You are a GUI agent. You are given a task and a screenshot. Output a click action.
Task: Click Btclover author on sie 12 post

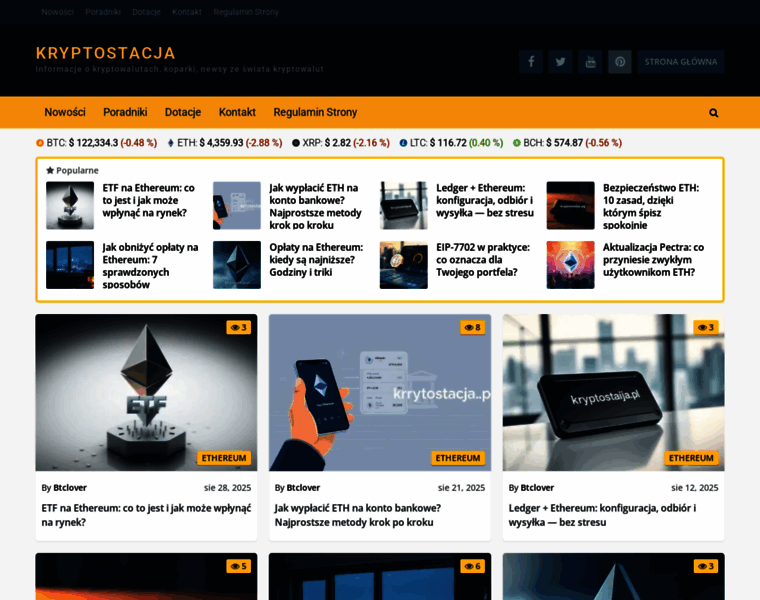coord(537,488)
